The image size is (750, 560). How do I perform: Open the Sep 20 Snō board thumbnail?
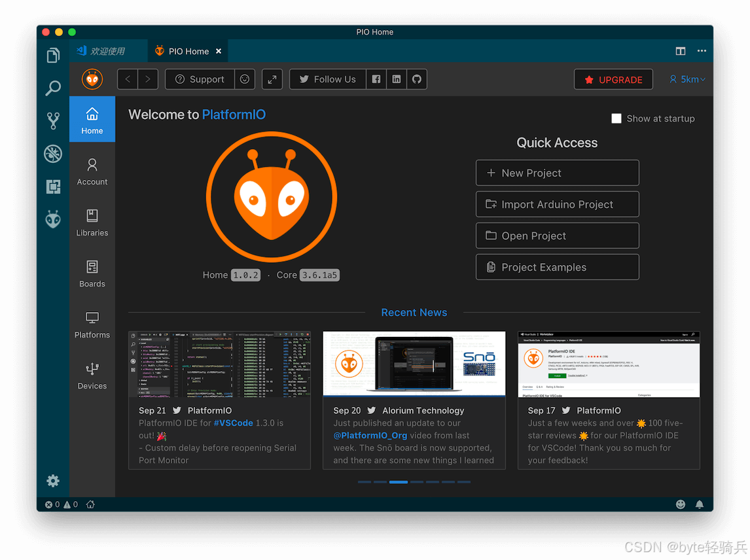(x=414, y=364)
